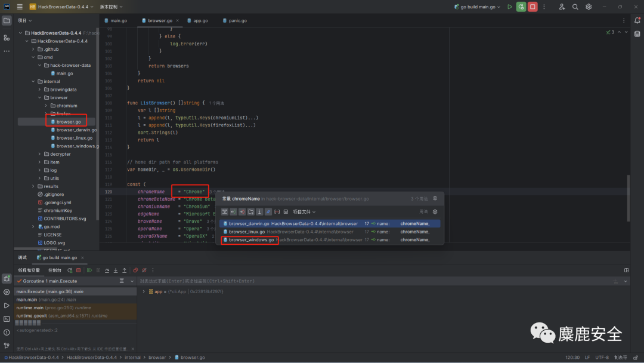
Task: Open the Terminal tool window
Action: pos(7,319)
